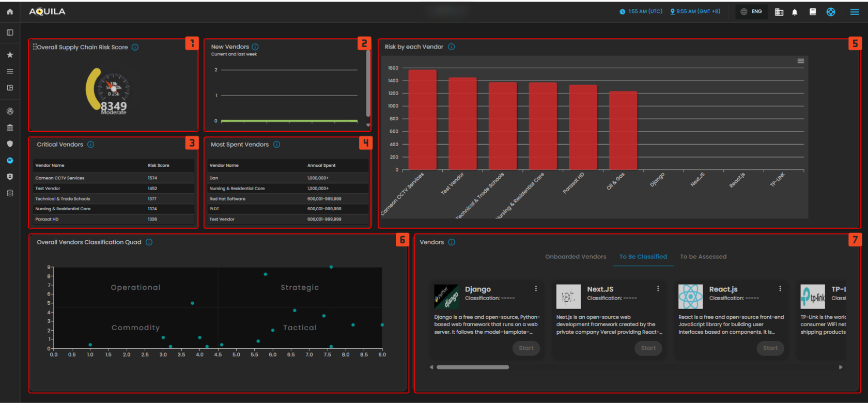The height and width of the screenshot is (403, 868).
Task: Open Django card three-dot options
Action: coord(536,289)
